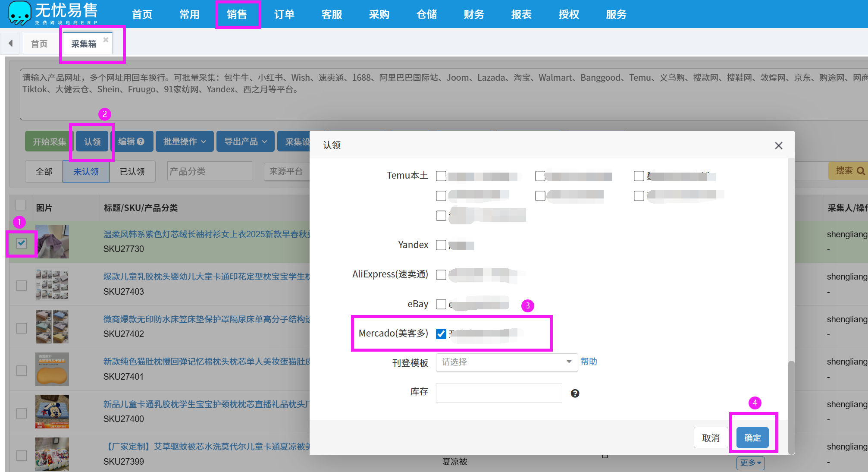The image size is (868, 472).
Task: Click the 帮助 help link
Action: coord(589,362)
